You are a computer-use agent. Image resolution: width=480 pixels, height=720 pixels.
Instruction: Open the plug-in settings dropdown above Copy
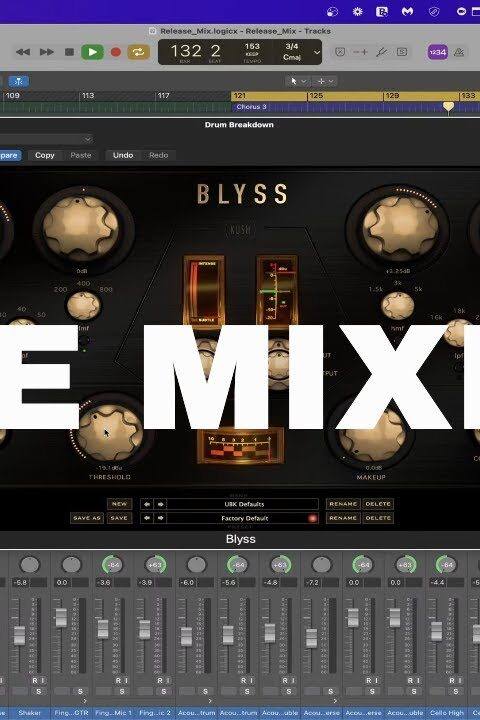[x=46, y=139]
